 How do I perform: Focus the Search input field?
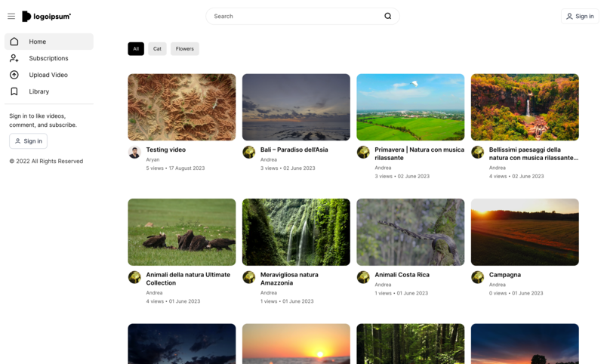pyautogui.click(x=294, y=16)
